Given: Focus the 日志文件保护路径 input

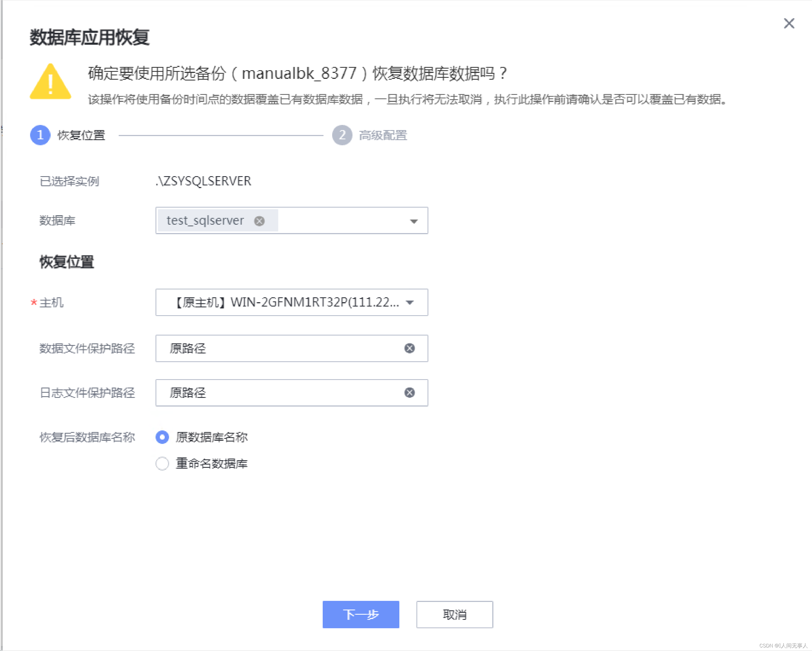Looking at the screenshot, I should [x=292, y=392].
